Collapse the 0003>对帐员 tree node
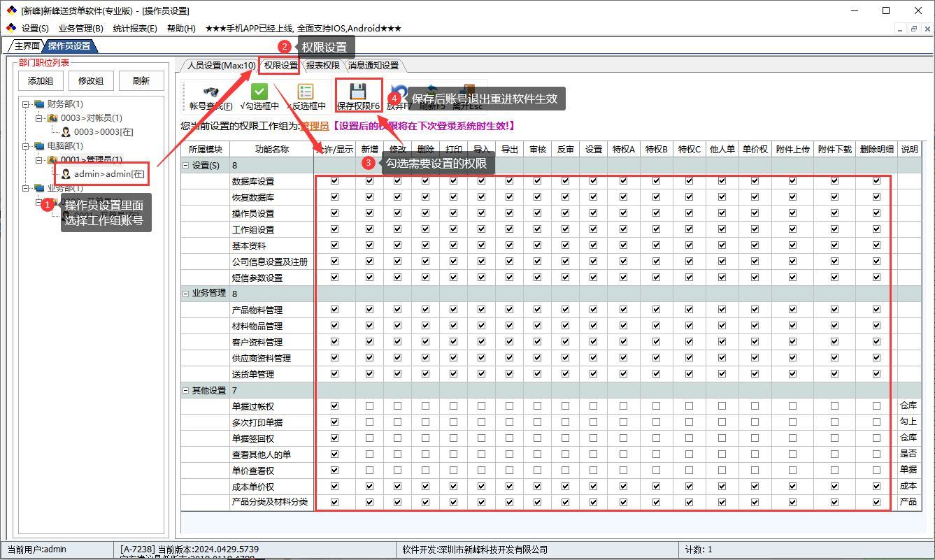 coord(40,118)
